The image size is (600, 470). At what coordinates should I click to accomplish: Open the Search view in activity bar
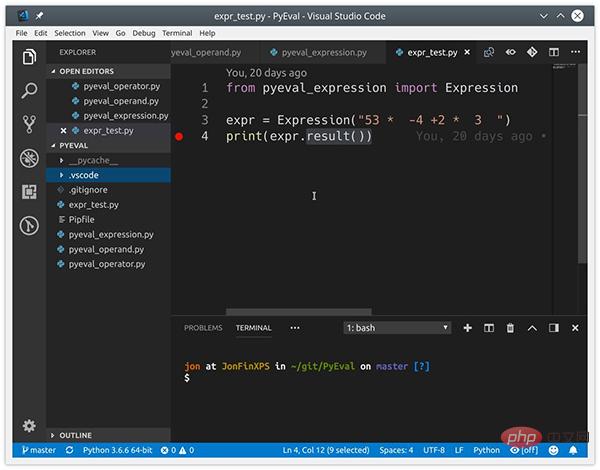coord(29,91)
